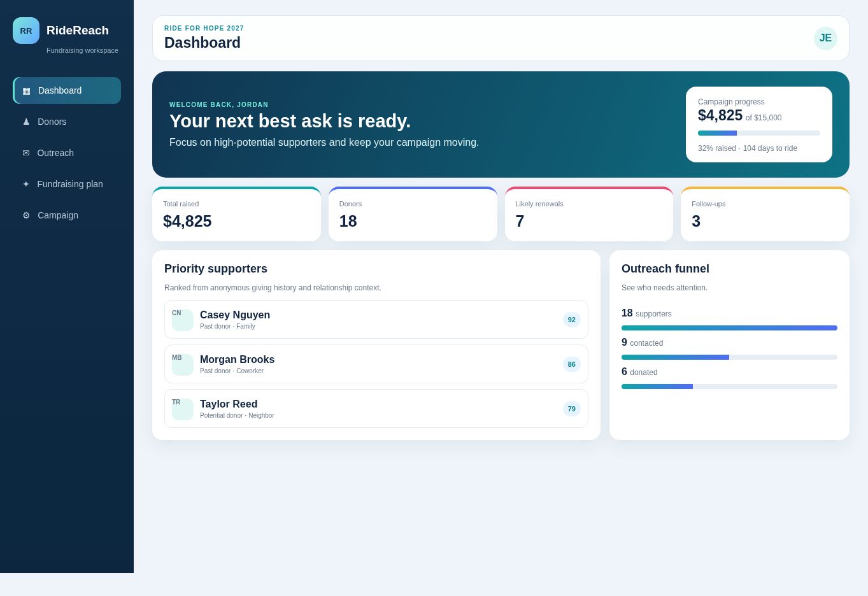The image size is (868, 596).
Task: Click the $4,825 campaign progress amount
Action: [720, 115]
